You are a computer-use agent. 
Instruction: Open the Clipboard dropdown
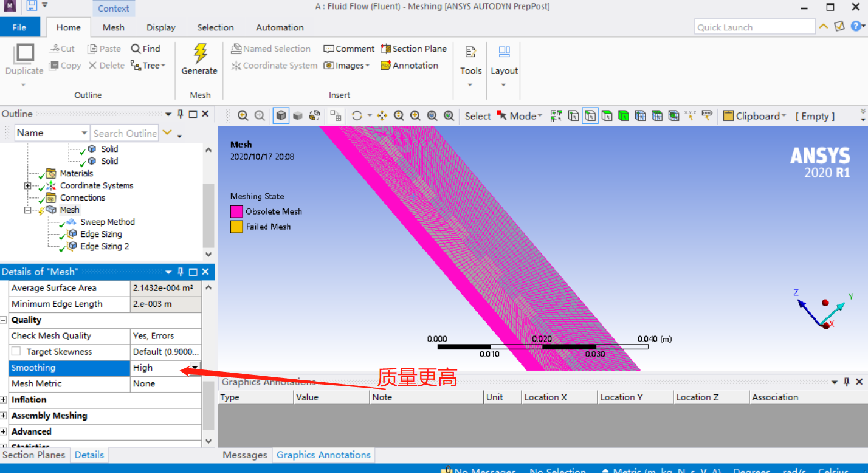click(x=754, y=116)
